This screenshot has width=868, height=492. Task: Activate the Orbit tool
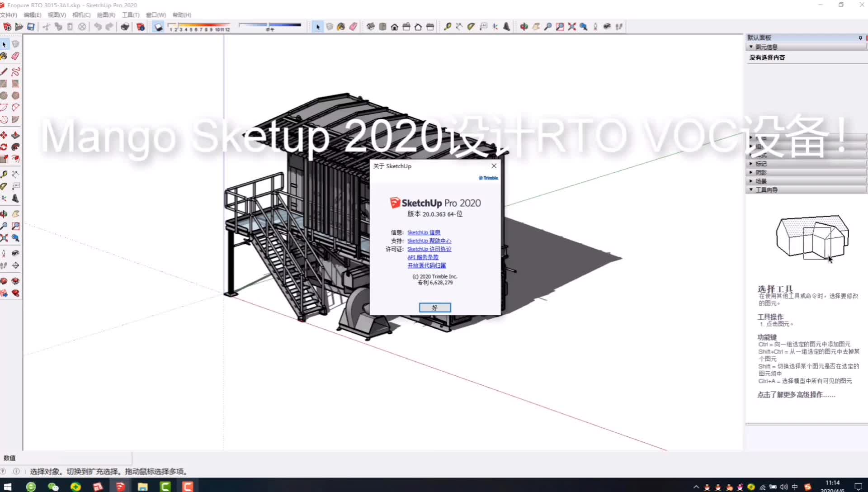pyautogui.click(x=4, y=214)
